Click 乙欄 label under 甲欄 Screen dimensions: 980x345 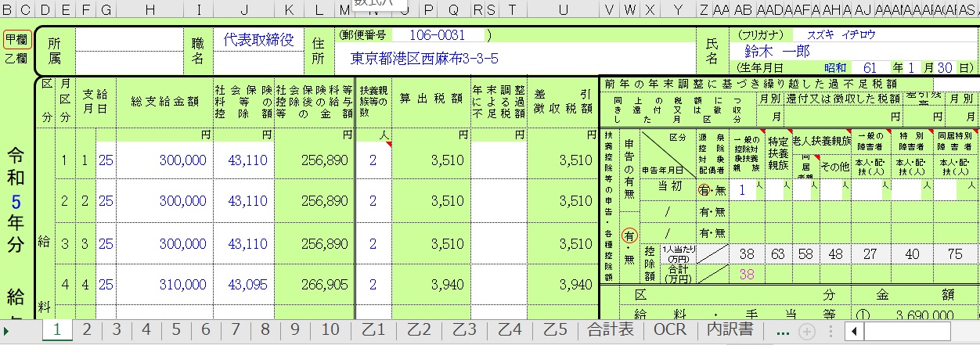(x=17, y=58)
